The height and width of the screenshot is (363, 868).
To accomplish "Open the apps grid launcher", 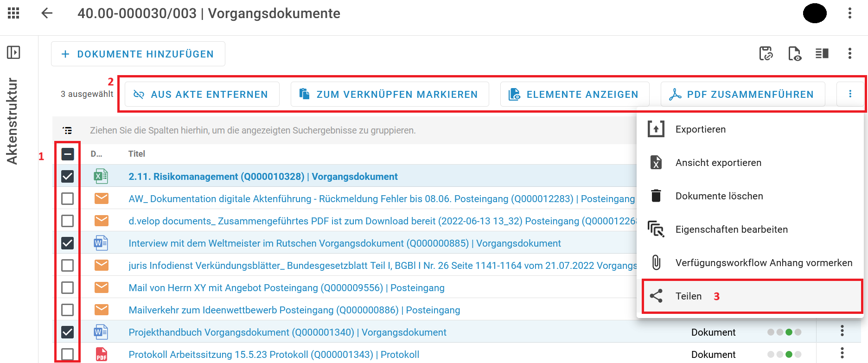I will click(x=14, y=13).
